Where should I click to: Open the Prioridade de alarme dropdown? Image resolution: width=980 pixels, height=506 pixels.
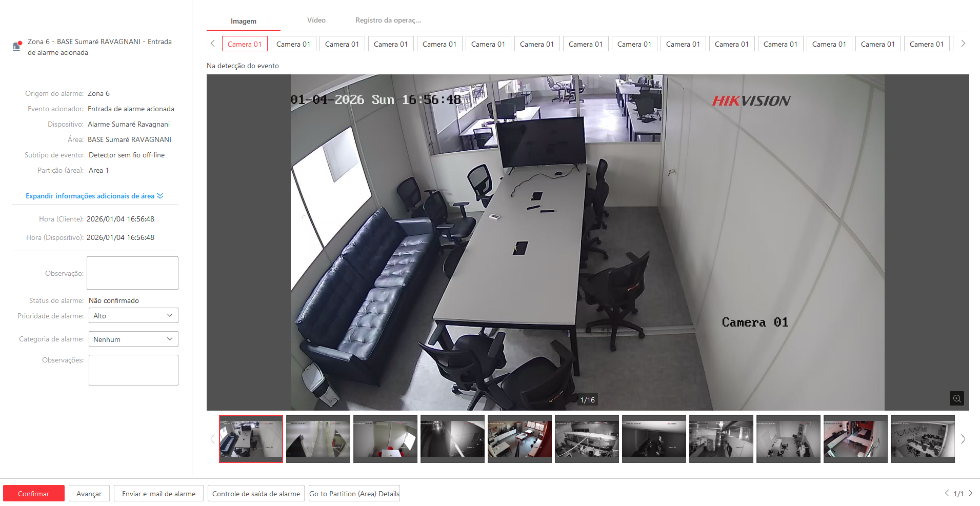tap(133, 316)
